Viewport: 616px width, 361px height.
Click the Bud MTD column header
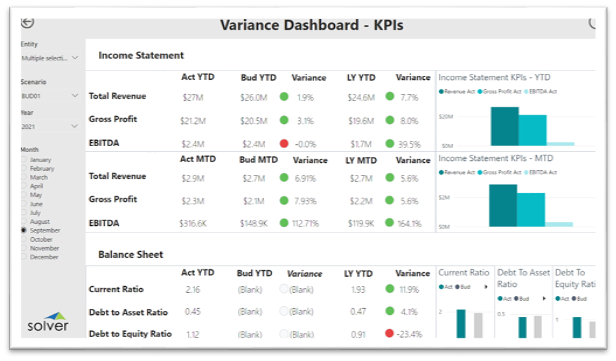(258, 160)
